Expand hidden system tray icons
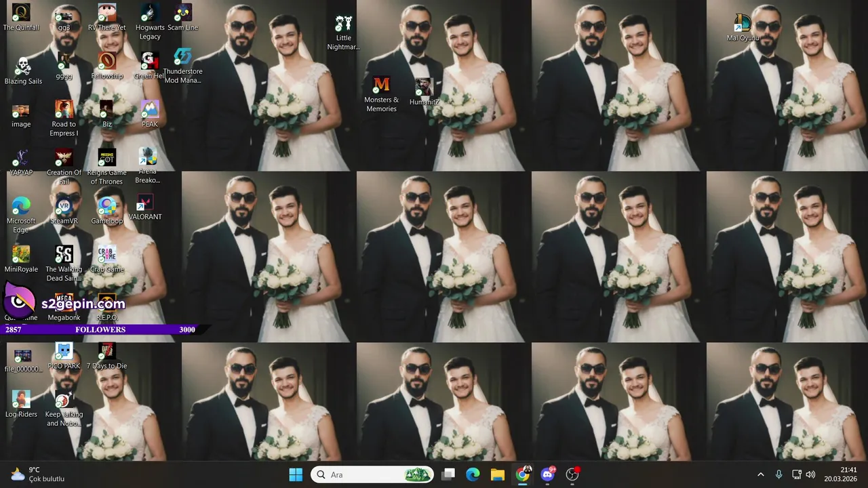Viewport: 868px width, 488px height. point(760,474)
